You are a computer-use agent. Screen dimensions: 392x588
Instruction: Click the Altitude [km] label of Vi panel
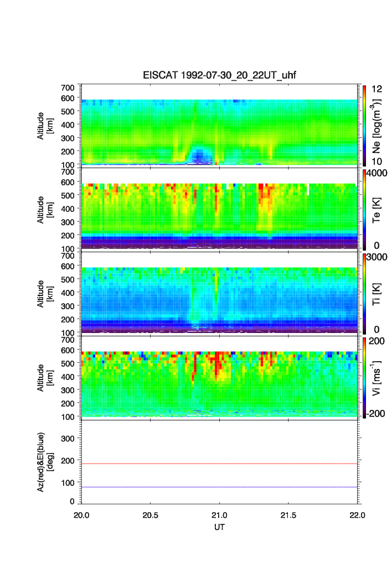point(45,378)
